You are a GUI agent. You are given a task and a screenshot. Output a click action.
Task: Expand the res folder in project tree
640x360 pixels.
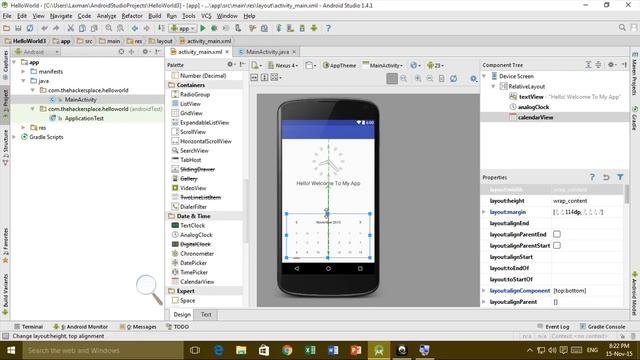(23, 128)
